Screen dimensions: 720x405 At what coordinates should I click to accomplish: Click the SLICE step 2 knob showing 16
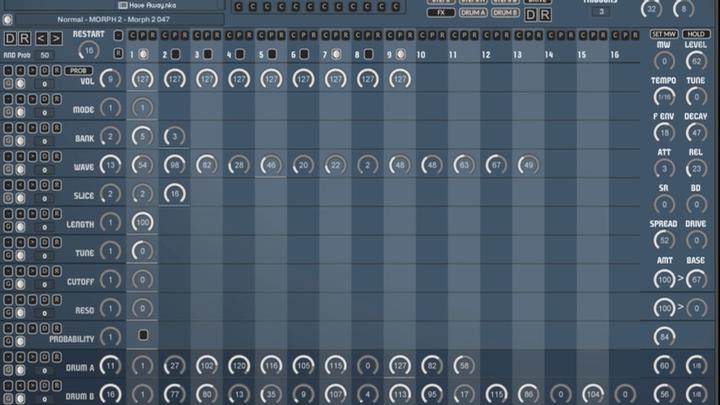pos(174,194)
